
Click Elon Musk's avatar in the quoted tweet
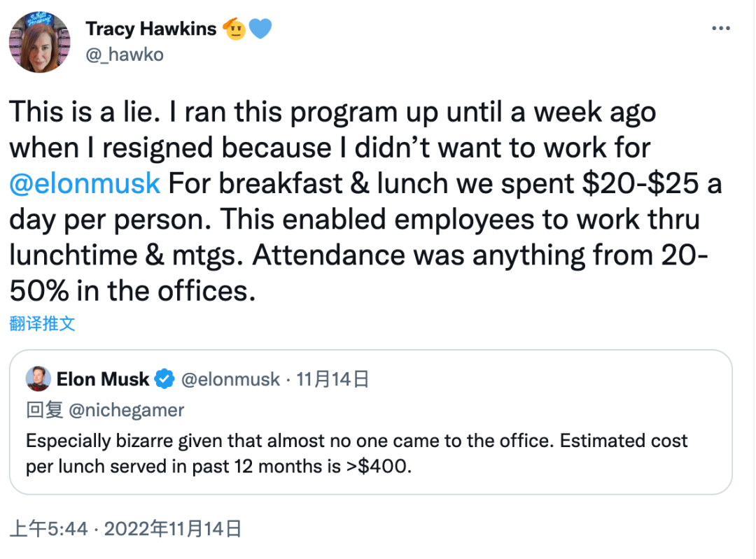pos(38,379)
